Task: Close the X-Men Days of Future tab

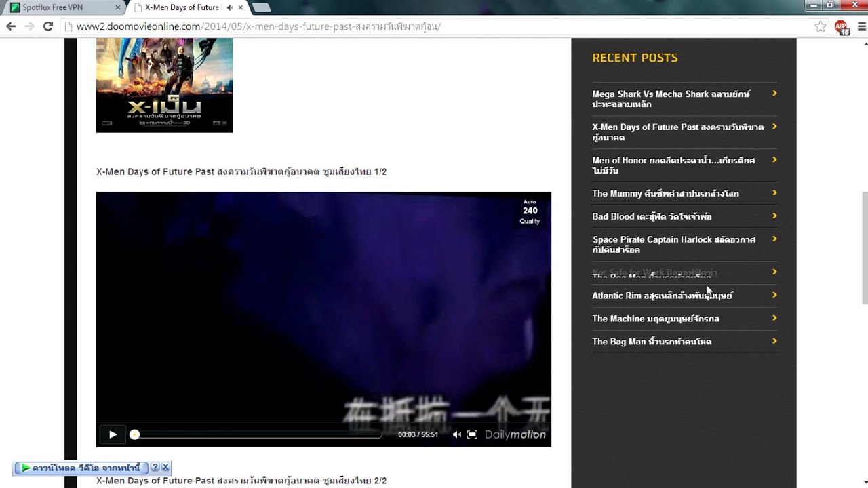Action: (240, 7)
